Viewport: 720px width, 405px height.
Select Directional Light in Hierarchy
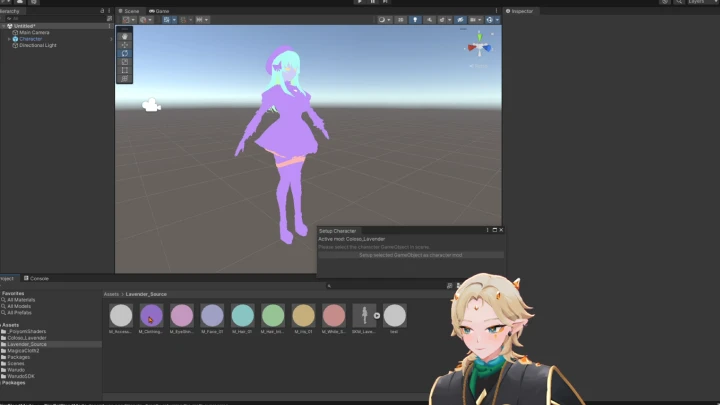[x=37, y=45]
